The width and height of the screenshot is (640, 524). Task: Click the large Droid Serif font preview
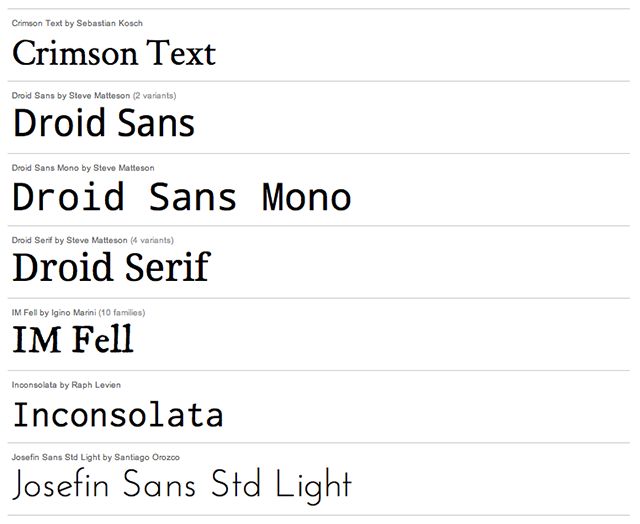[111, 267]
